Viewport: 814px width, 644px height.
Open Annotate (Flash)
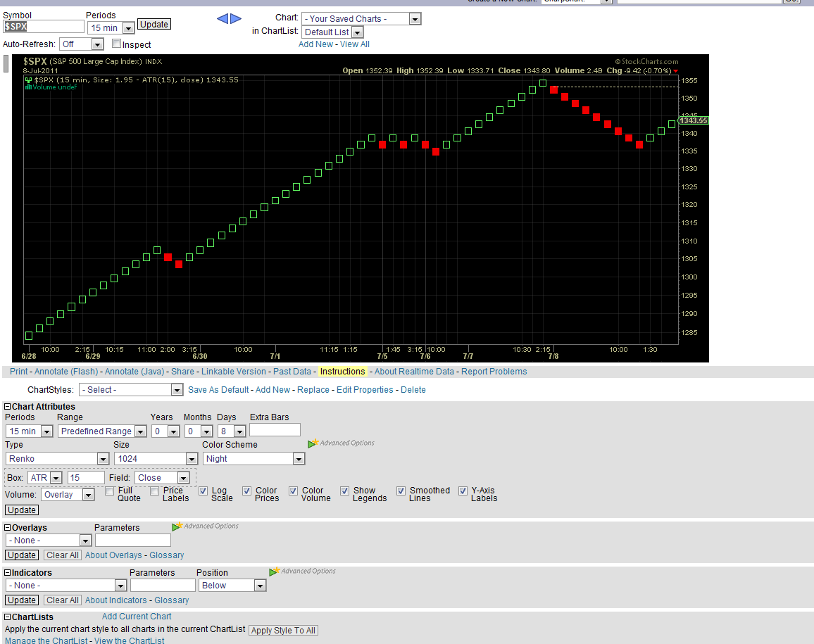click(x=66, y=372)
